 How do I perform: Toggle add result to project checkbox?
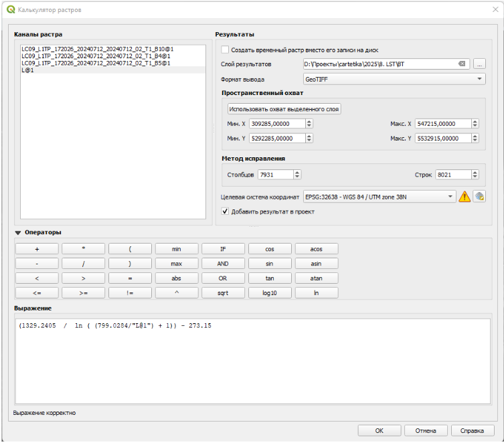point(225,211)
